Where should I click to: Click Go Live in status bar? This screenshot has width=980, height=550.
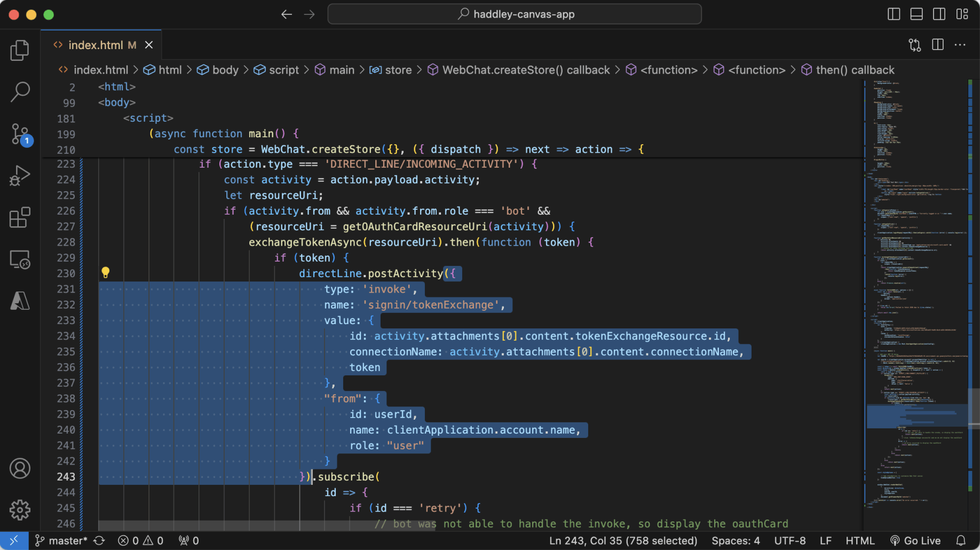coord(915,541)
